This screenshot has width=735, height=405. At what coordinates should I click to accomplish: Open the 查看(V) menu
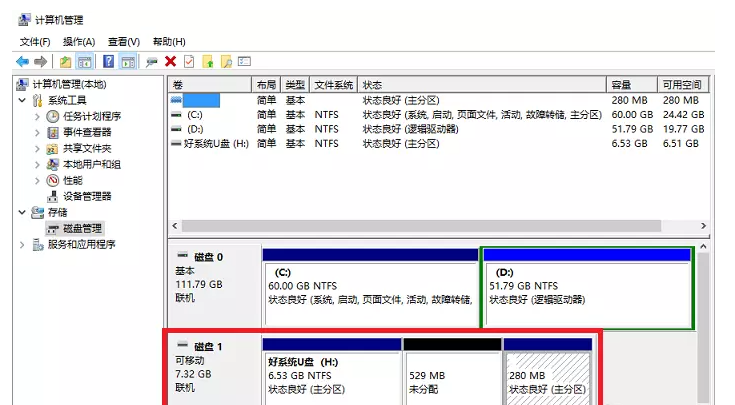coord(124,42)
